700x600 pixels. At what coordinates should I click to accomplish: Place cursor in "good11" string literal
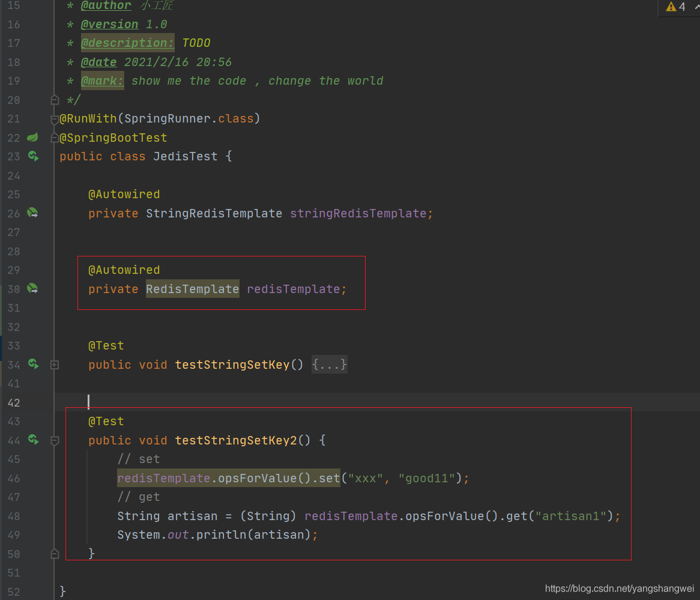tap(430, 478)
